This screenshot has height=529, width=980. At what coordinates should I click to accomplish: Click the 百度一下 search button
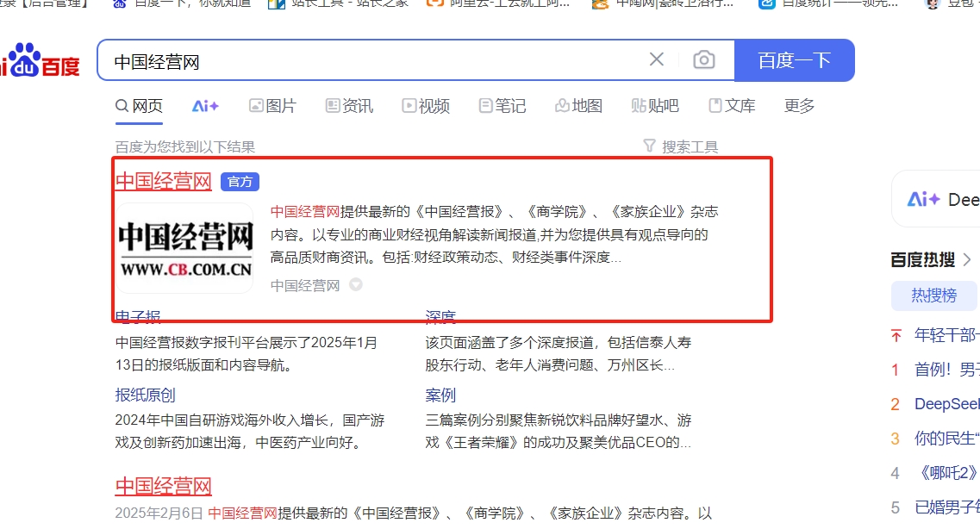coord(794,60)
